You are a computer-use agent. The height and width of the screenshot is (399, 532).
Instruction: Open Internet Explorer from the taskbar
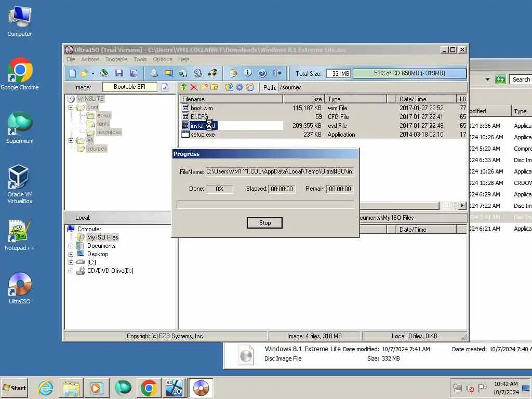click(45, 388)
